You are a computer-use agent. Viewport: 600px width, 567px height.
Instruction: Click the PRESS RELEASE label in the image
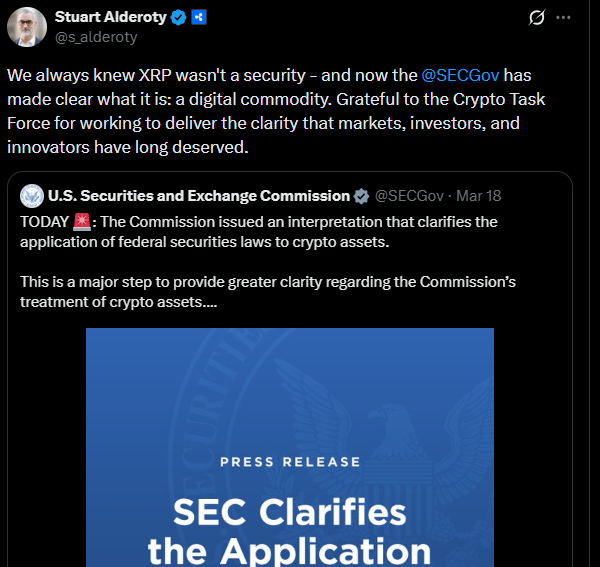click(289, 461)
